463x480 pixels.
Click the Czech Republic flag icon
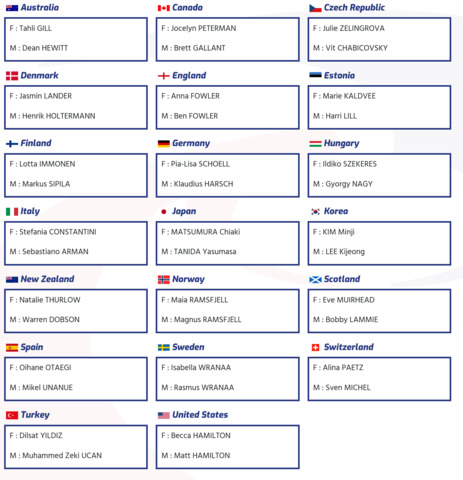(x=315, y=8)
